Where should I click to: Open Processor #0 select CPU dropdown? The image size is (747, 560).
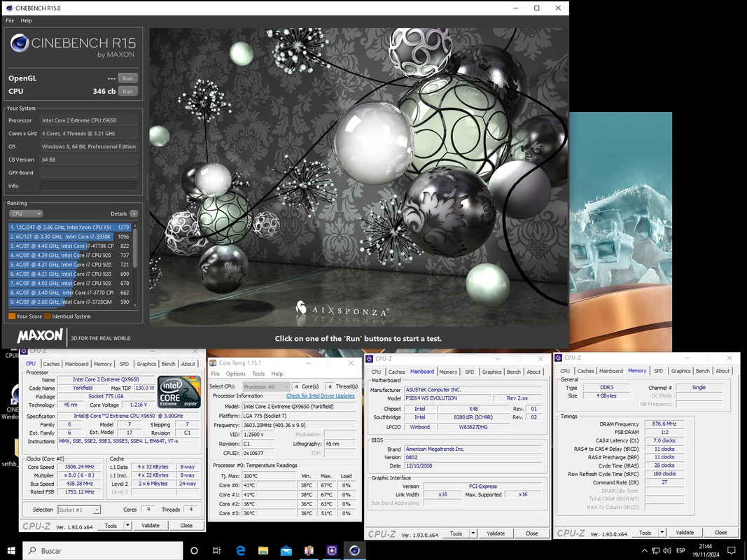point(266,386)
